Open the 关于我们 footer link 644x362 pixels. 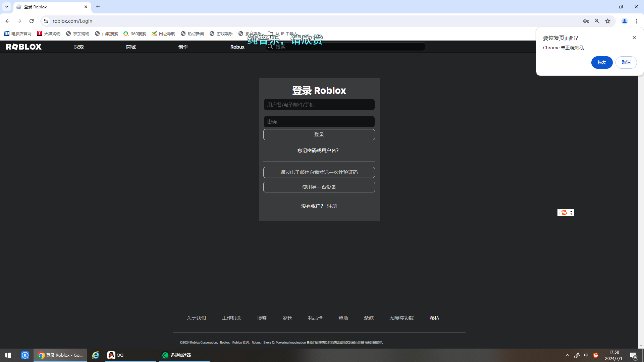pyautogui.click(x=197, y=318)
